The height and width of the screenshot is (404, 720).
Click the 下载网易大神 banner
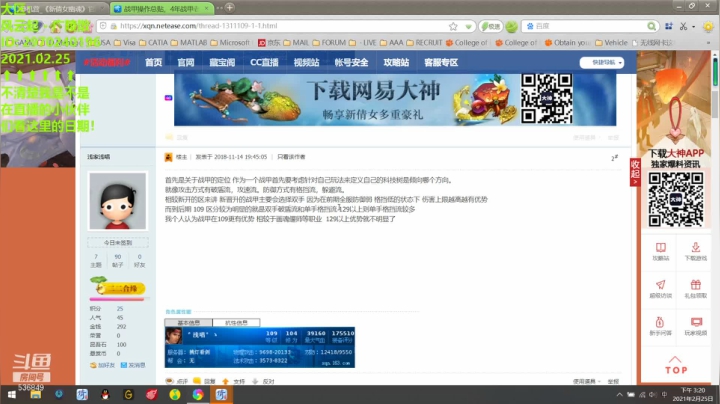coord(395,100)
